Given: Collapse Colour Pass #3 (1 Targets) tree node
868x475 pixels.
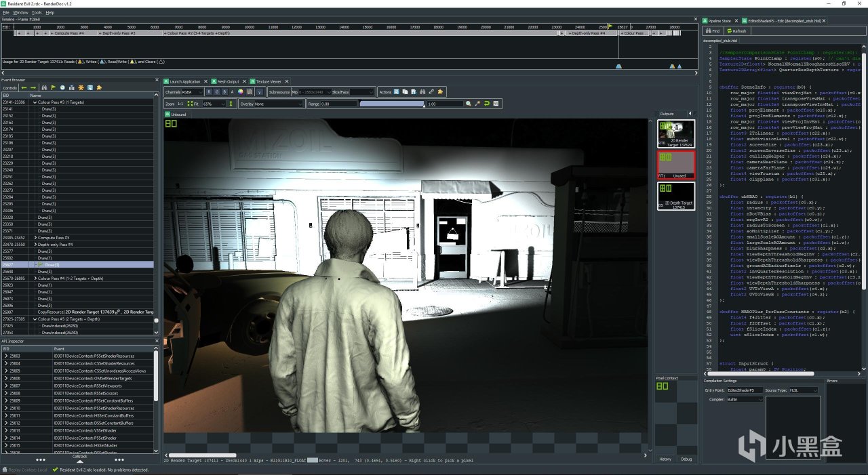Looking at the screenshot, I should pyautogui.click(x=35, y=102).
